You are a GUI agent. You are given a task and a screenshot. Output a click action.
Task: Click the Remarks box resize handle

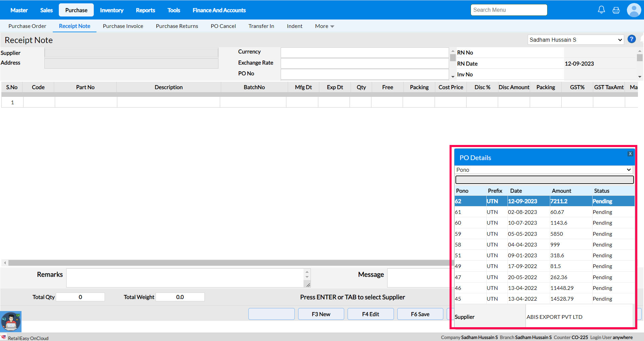click(x=308, y=285)
